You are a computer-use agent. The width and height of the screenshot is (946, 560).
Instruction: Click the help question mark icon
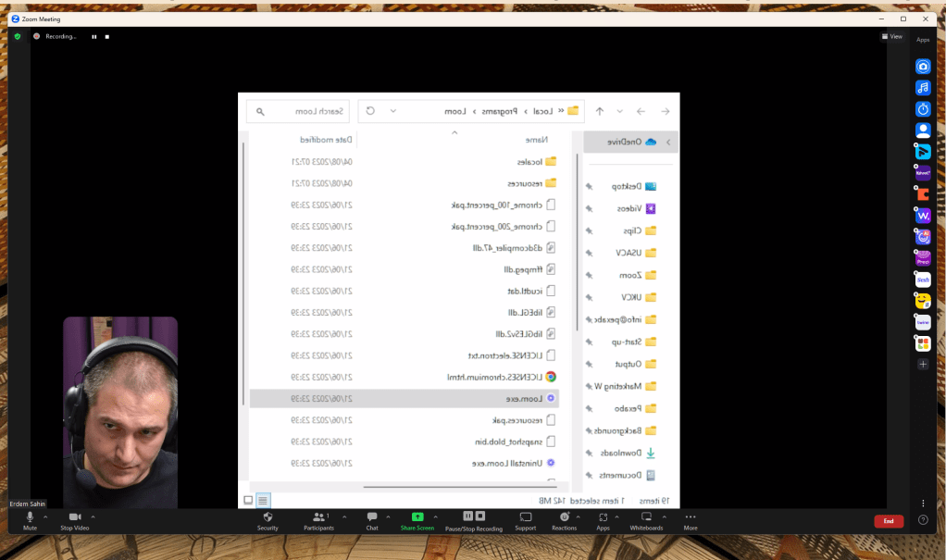pos(923,520)
